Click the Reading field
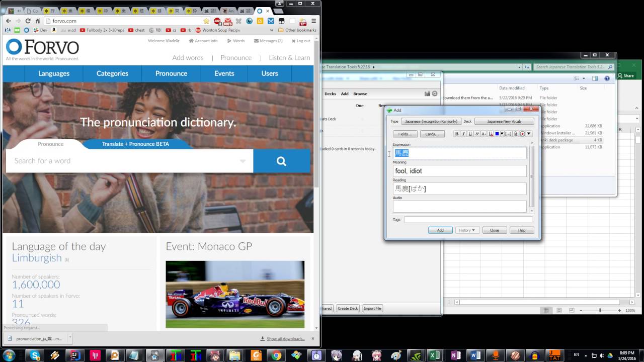This screenshot has width=644, height=362. coord(459,189)
